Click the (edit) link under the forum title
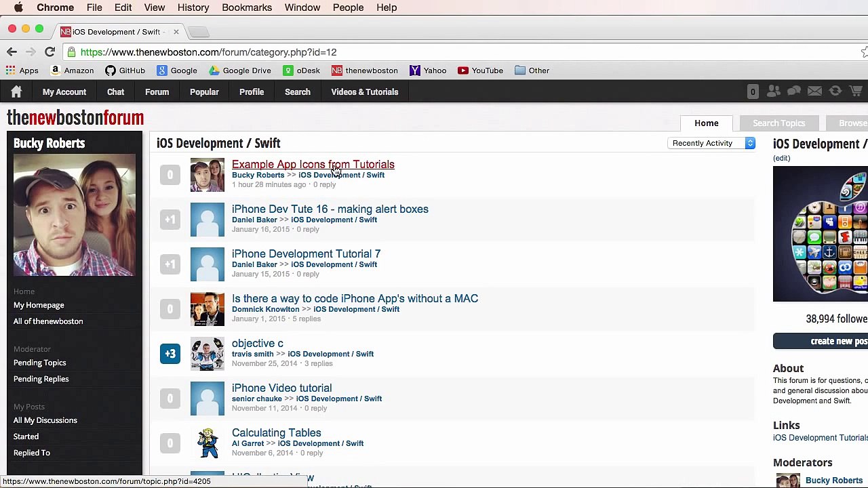 tap(782, 158)
